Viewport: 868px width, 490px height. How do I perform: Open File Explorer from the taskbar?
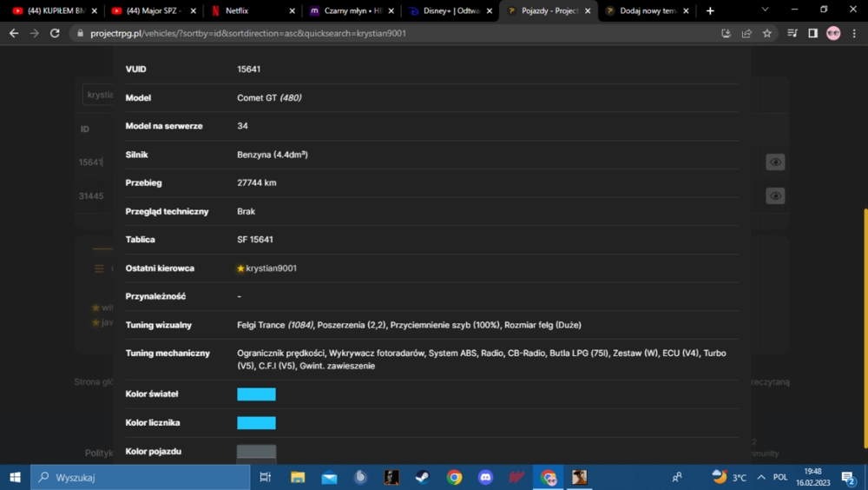tap(297, 477)
